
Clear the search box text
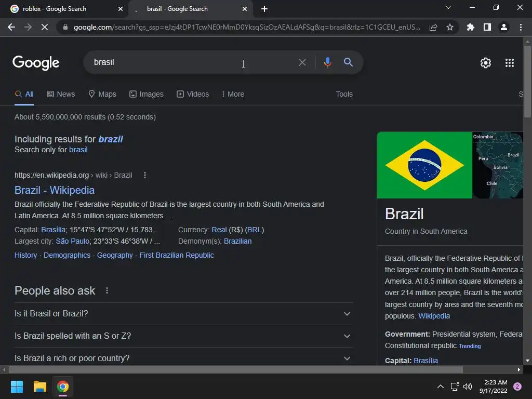pos(302,62)
